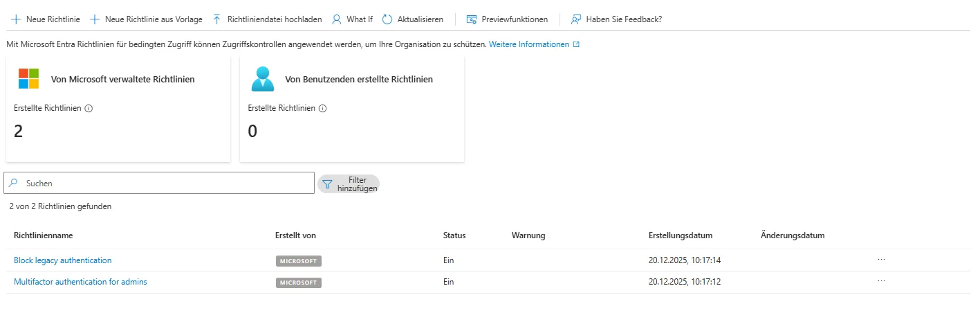Sort by Richtlinienname column header
The image size is (980, 313).
(x=44, y=235)
